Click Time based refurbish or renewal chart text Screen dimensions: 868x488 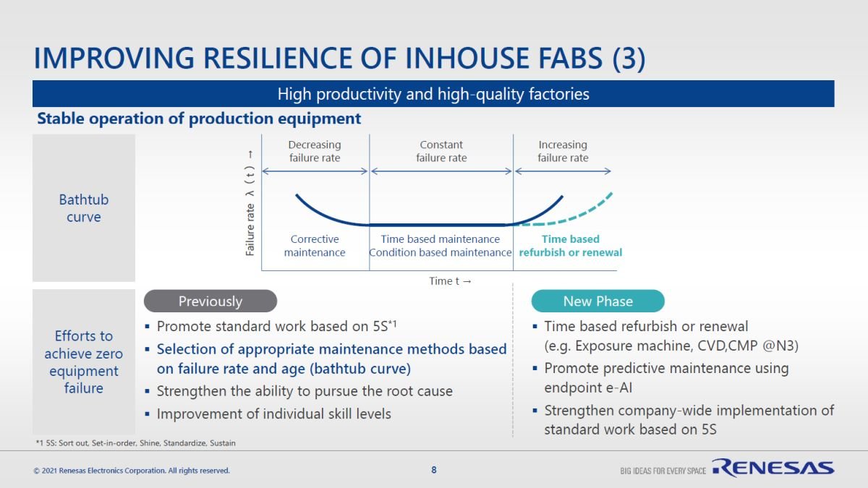pyautogui.click(x=571, y=246)
